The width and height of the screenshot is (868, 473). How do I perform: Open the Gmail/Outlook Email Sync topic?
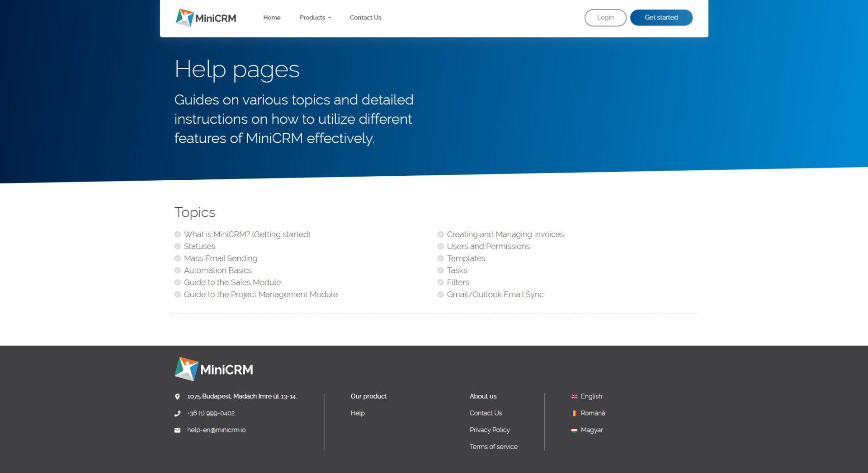point(495,295)
